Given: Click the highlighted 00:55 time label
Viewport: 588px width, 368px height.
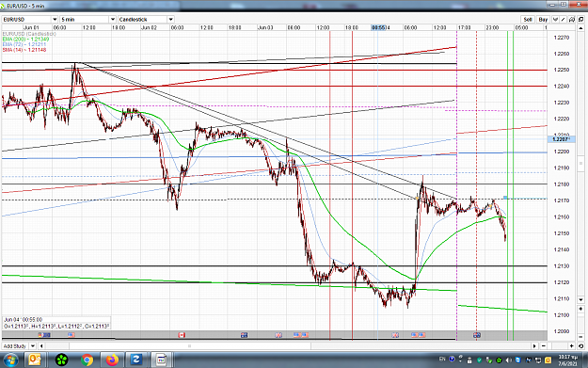Looking at the screenshot, I should tap(379, 27).
